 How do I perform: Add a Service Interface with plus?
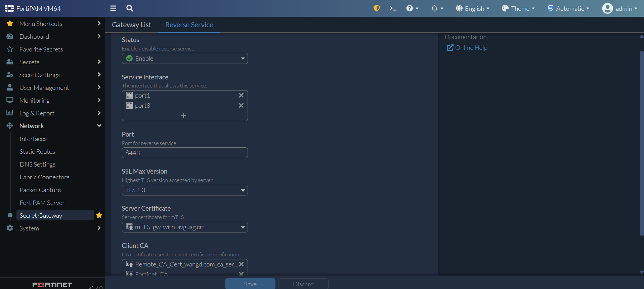pos(183,116)
